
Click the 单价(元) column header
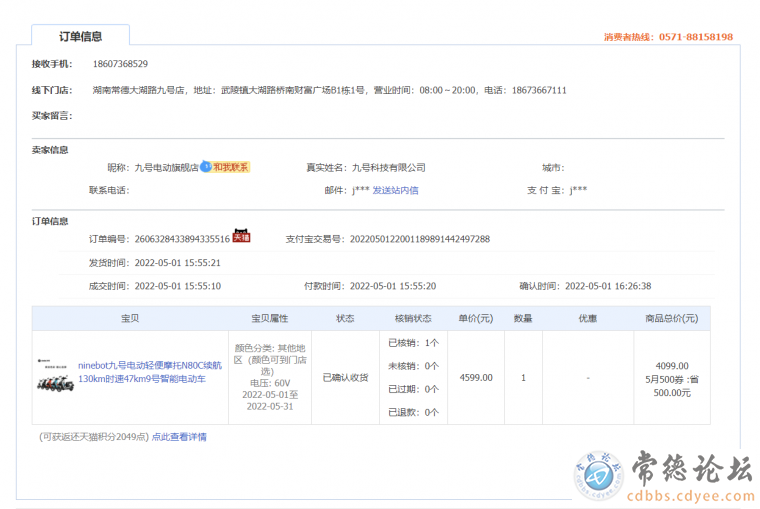(x=475, y=318)
